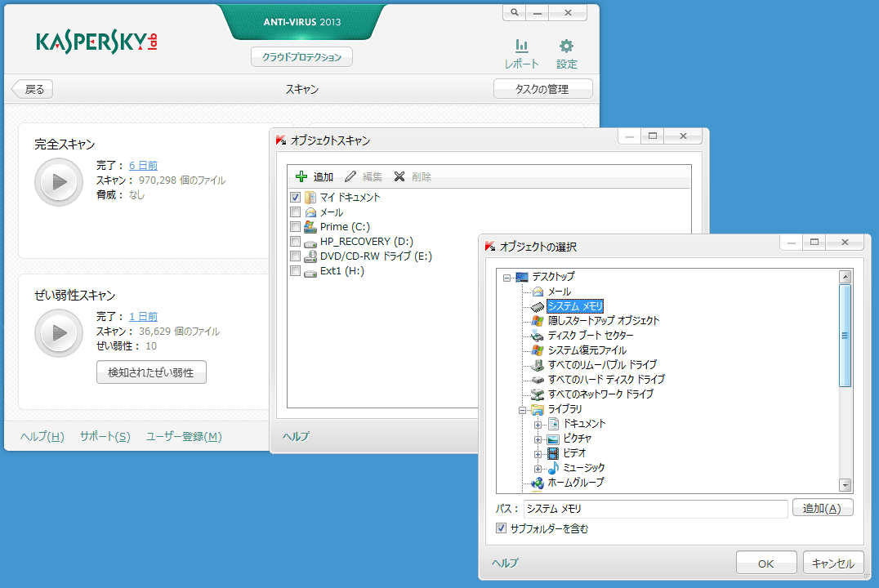Click the パス input field
This screenshot has height=588, width=879.
click(655, 509)
